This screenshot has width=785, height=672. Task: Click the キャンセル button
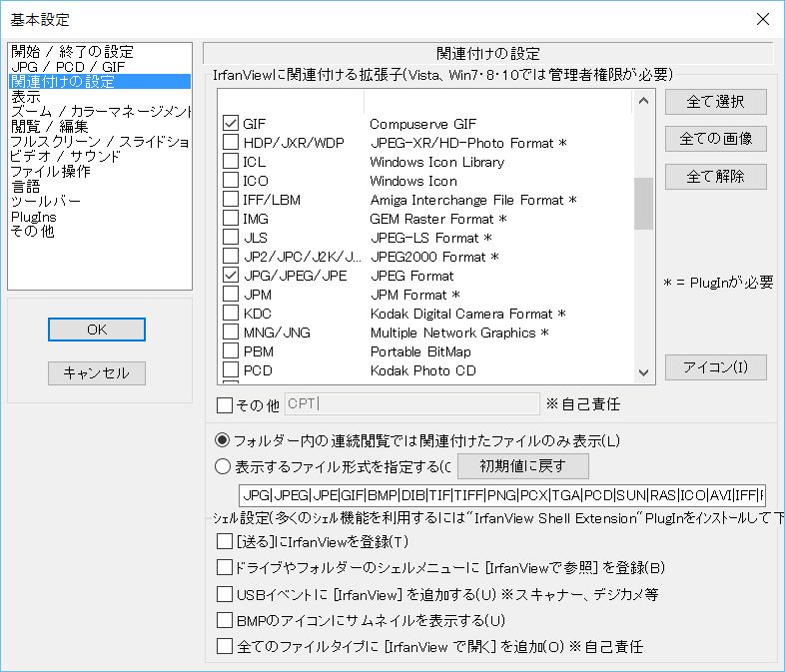(x=97, y=373)
